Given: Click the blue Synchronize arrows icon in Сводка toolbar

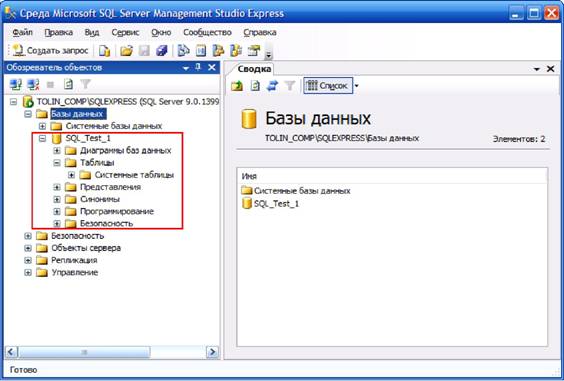Looking at the screenshot, I should 272,86.
